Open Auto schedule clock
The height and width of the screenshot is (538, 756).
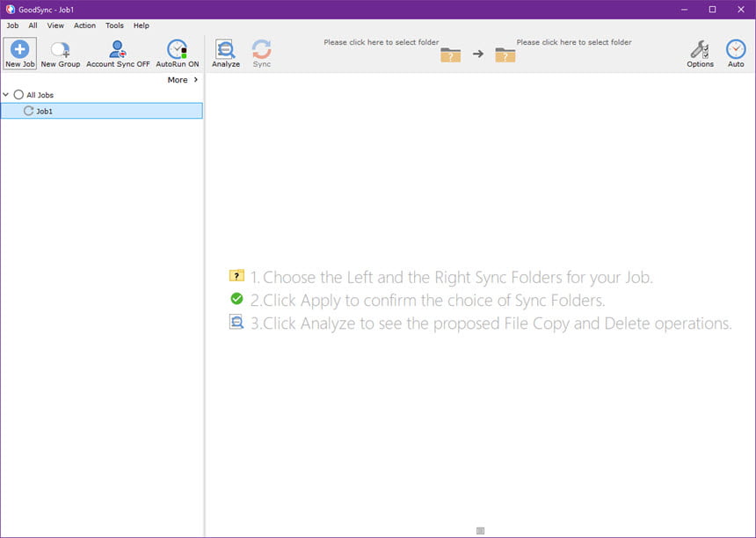click(x=736, y=53)
